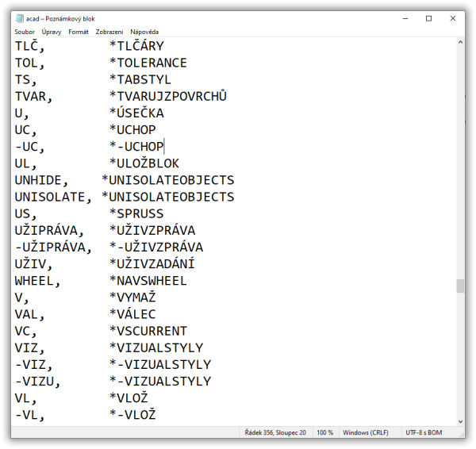Open the Soubor menu
This screenshot has width=476, height=449.
[25, 32]
